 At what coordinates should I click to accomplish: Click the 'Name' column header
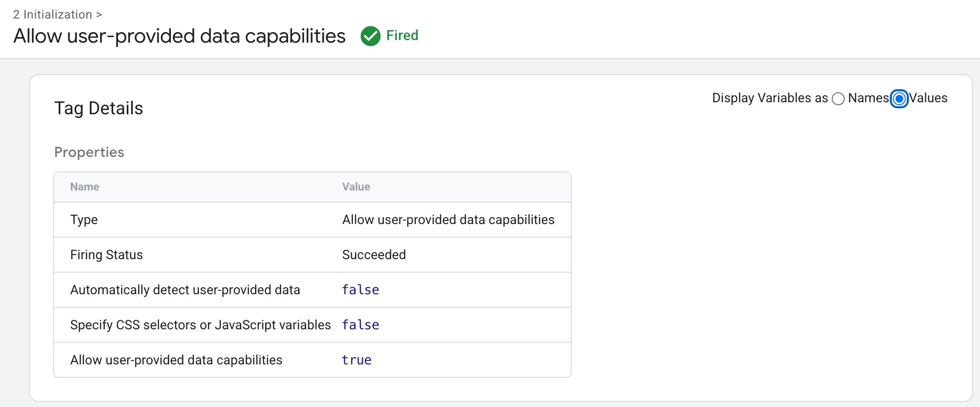click(85, 187)
